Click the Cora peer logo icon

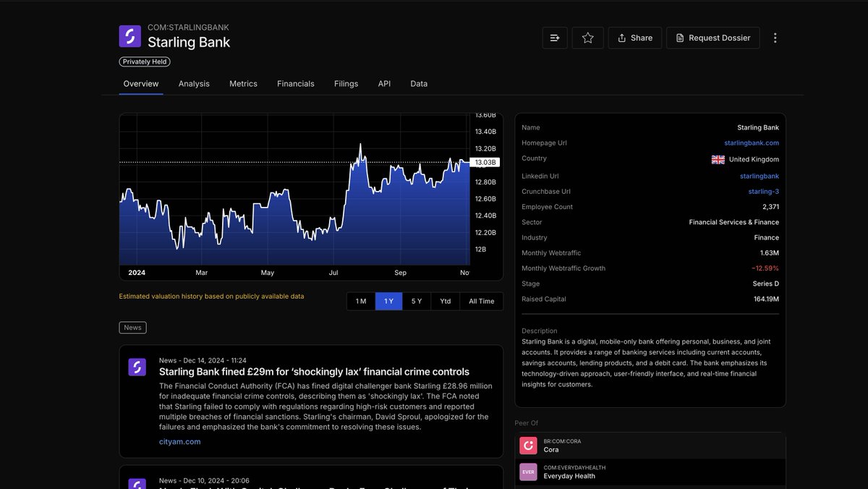coord(529,446)
